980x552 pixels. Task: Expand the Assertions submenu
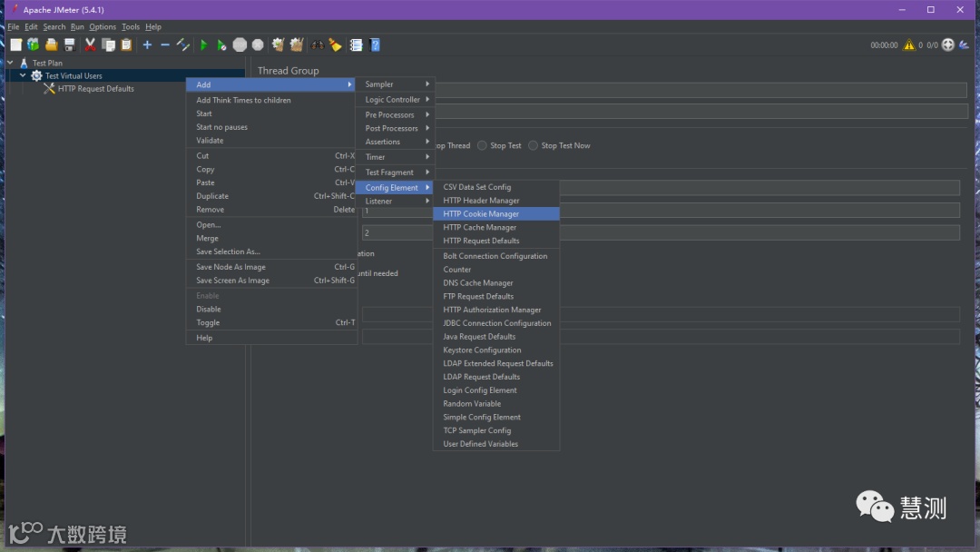click(x=395, y=142)
